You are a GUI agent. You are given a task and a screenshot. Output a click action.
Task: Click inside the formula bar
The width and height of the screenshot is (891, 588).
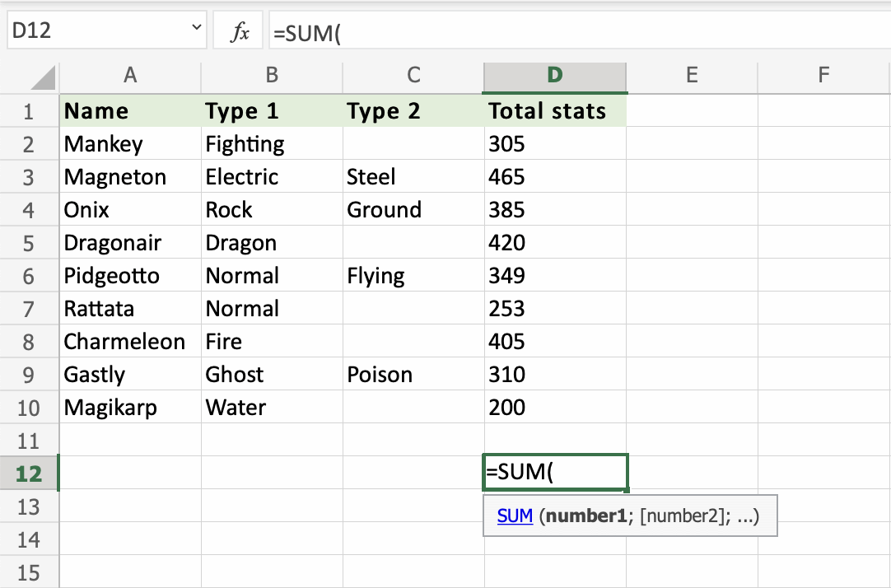click(x=576, y=32)
